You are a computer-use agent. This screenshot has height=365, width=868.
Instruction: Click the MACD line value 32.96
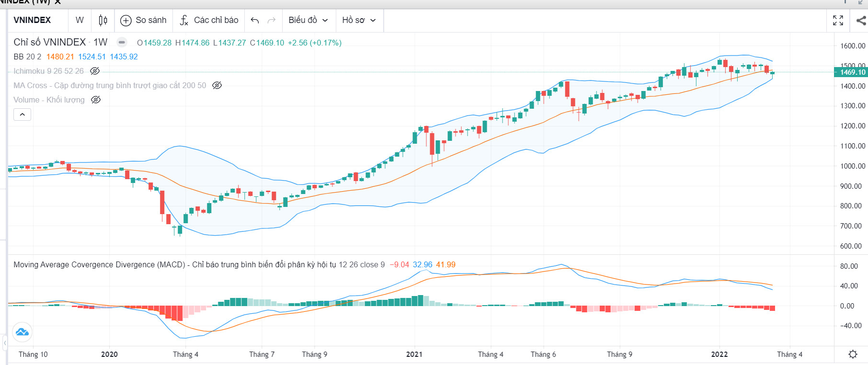[423, 264]
